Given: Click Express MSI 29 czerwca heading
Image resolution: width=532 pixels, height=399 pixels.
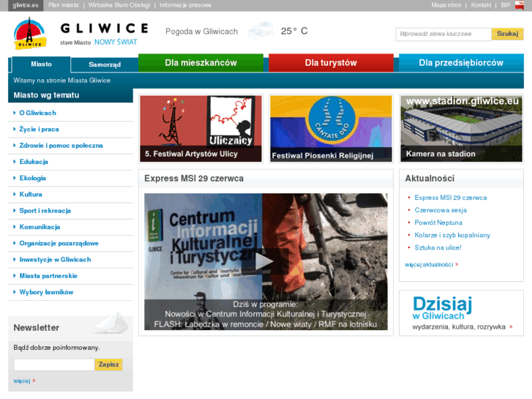Looking at the screenshot, I should tap(194, 179).
